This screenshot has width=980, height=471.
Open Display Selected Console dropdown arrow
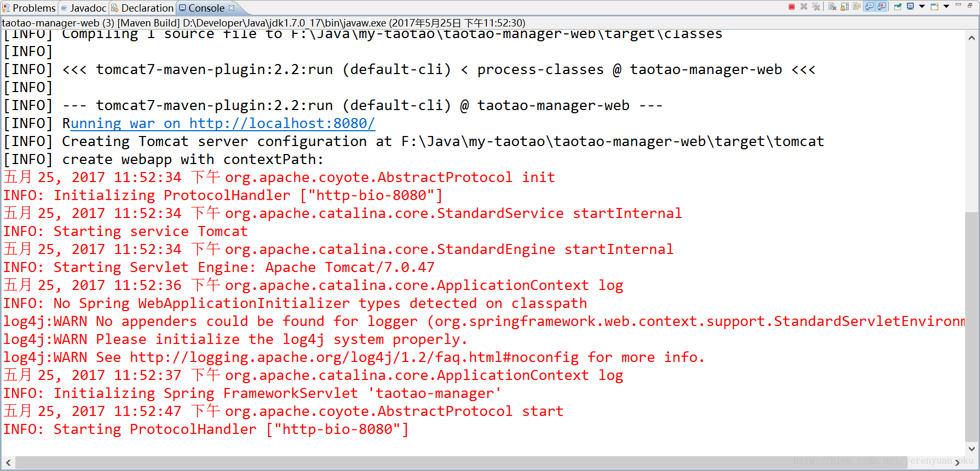tap(922, 6)
